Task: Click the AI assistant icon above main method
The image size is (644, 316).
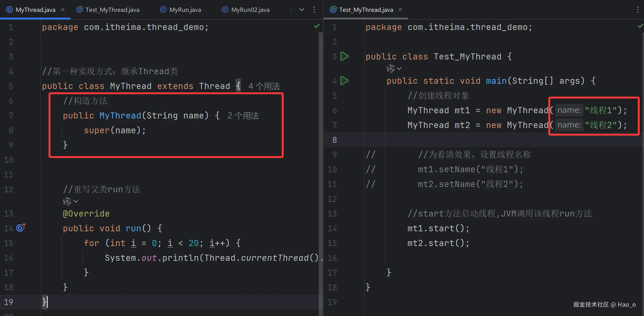Action: pyautogui.click(x=391, y=68)
